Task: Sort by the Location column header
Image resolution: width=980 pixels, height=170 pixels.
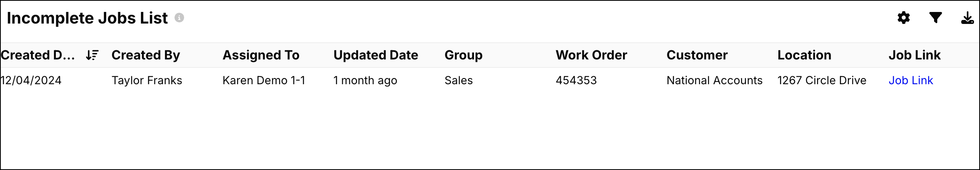Action: (804, 55)
